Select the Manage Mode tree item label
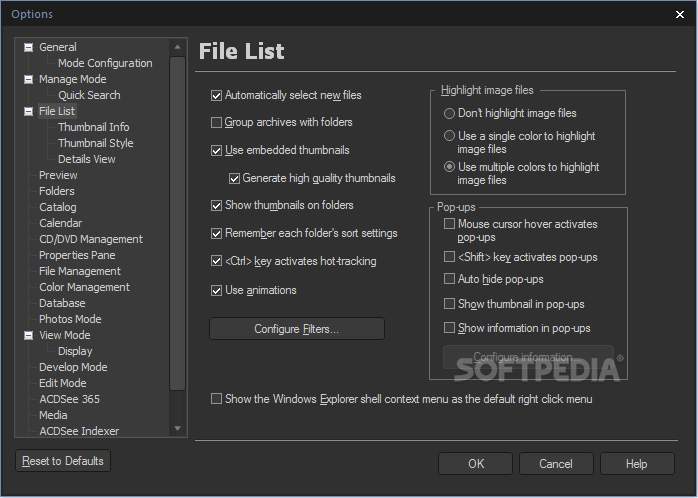 click(73, 79)
